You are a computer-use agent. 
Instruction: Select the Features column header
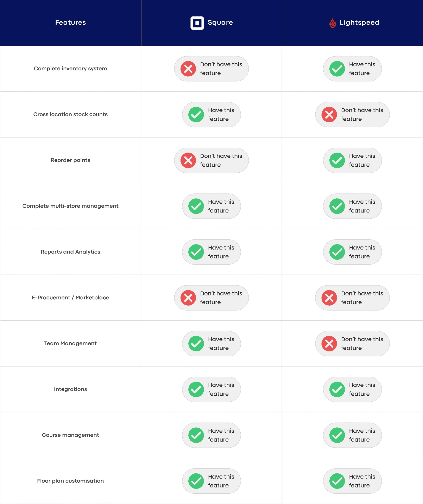tap(70, 23)
